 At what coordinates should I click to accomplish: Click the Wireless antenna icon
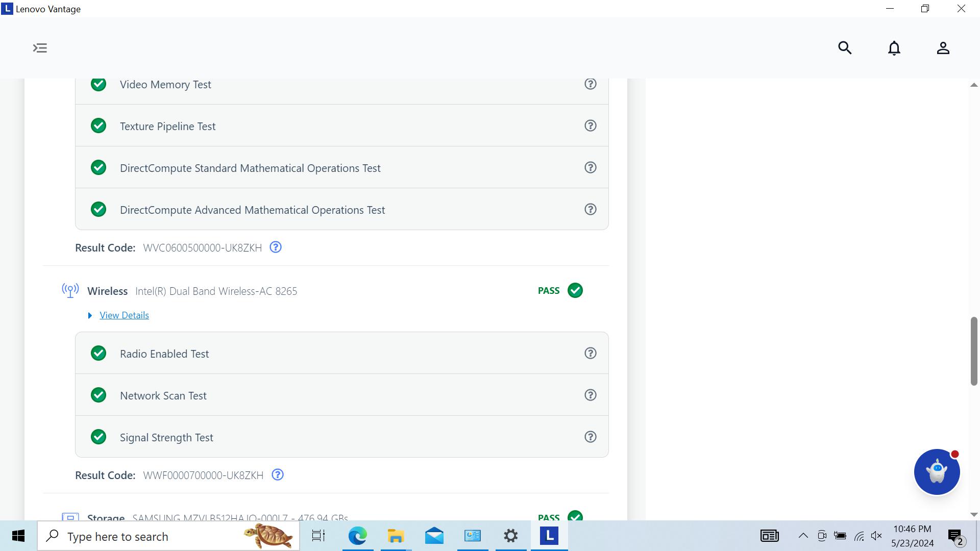(x=70, y=291)
